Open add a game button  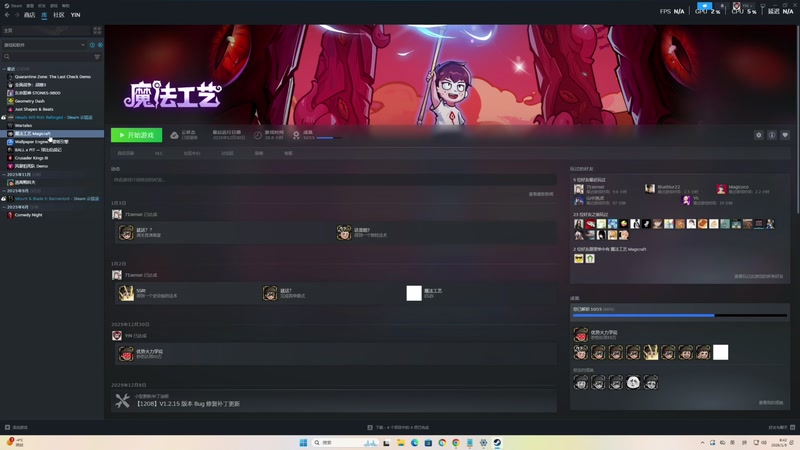coord(16,428)
